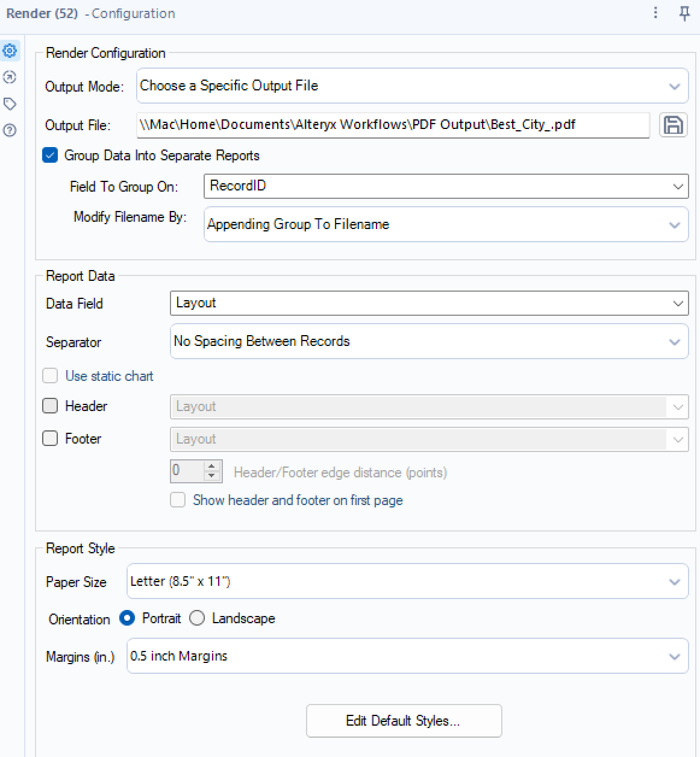700x757 pixels.
Task: Expand the Separator dropdown
Action: [x=675, y=341]
